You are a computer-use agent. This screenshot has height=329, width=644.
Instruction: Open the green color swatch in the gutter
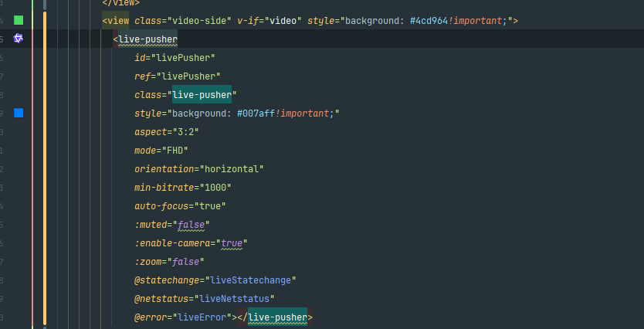pos(19,20)
